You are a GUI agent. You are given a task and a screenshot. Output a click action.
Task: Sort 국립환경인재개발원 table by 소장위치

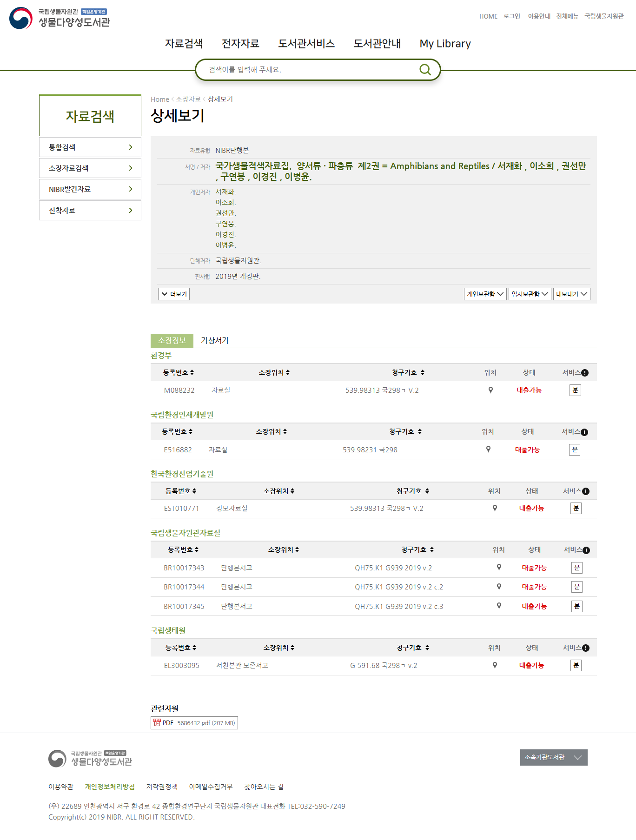pos(271,431)
